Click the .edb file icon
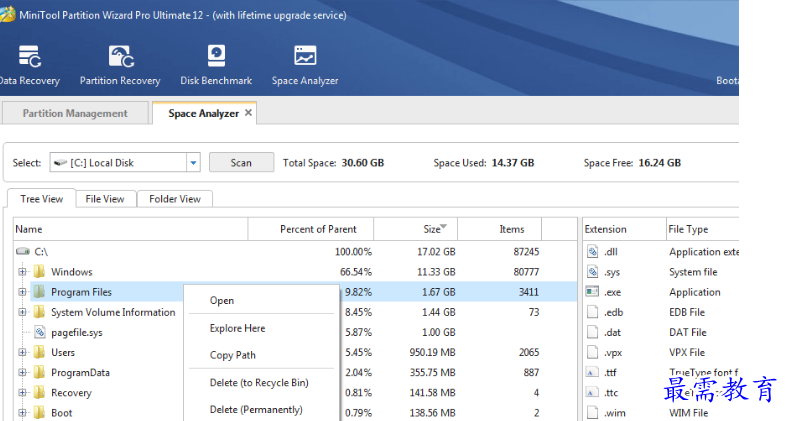 coord(593,312)
